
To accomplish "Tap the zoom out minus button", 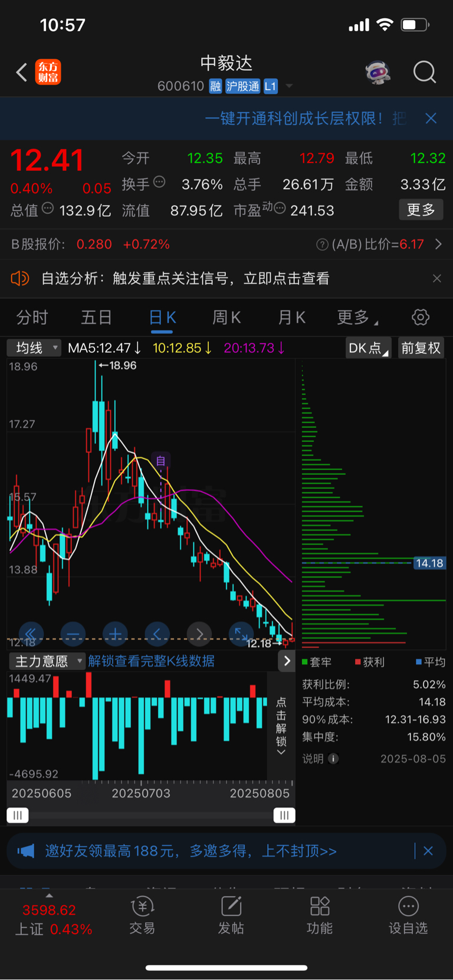I will tap(73, 634).
